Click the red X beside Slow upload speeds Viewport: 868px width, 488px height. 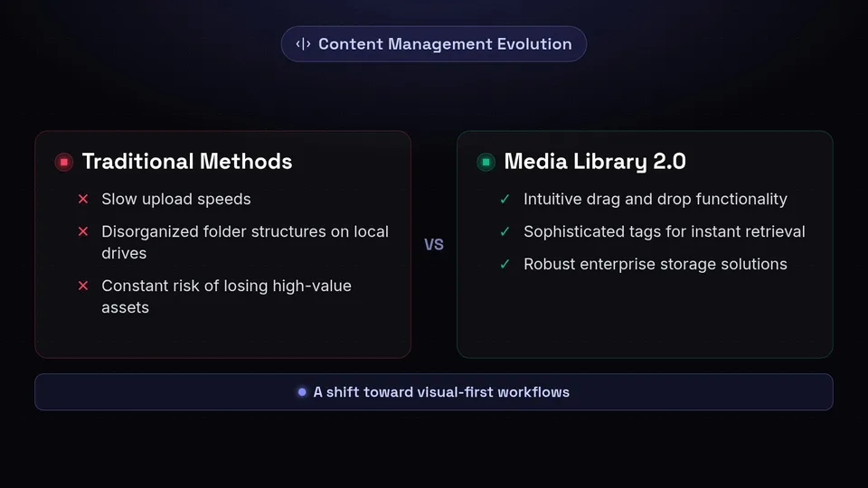click(83, 199)
